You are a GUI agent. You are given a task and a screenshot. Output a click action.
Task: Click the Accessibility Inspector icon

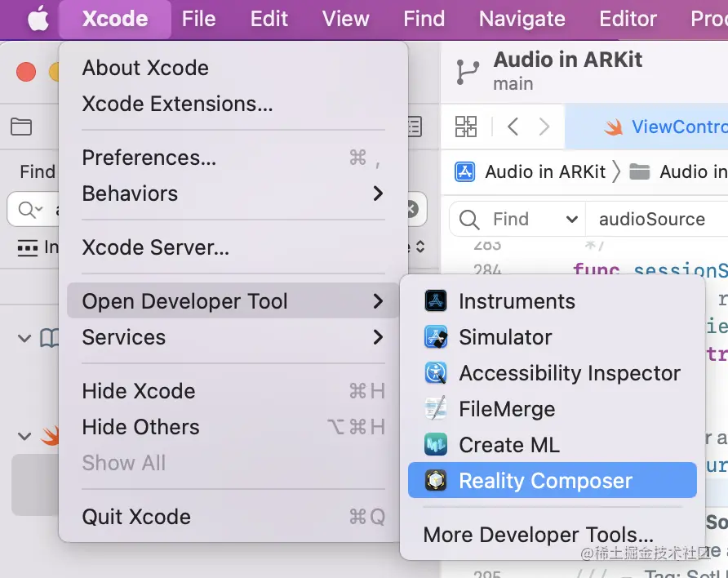click(x=436, y=373)
